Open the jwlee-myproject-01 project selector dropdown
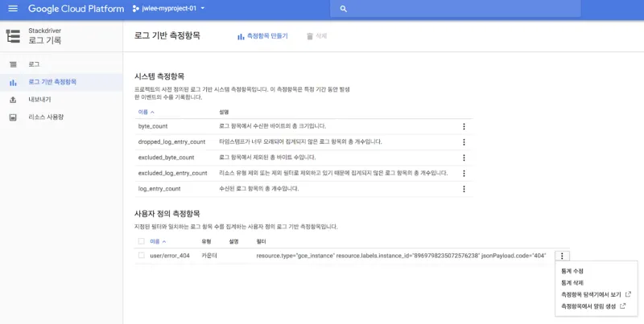This screenshot has width=644, height=324. coord(169,9)
